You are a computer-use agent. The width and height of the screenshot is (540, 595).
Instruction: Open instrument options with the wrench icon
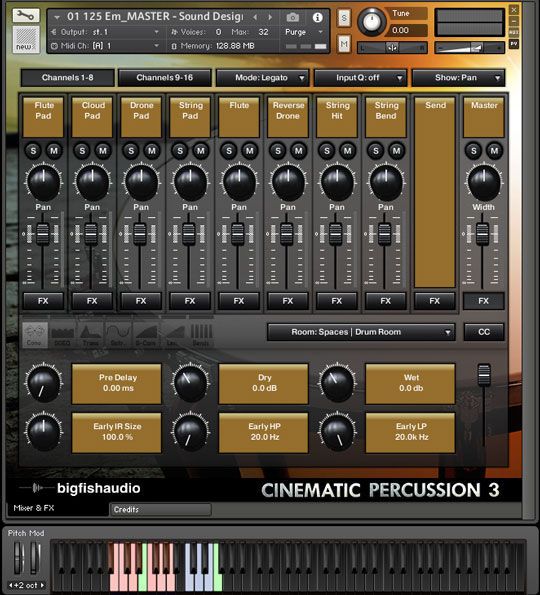point(26,16)
